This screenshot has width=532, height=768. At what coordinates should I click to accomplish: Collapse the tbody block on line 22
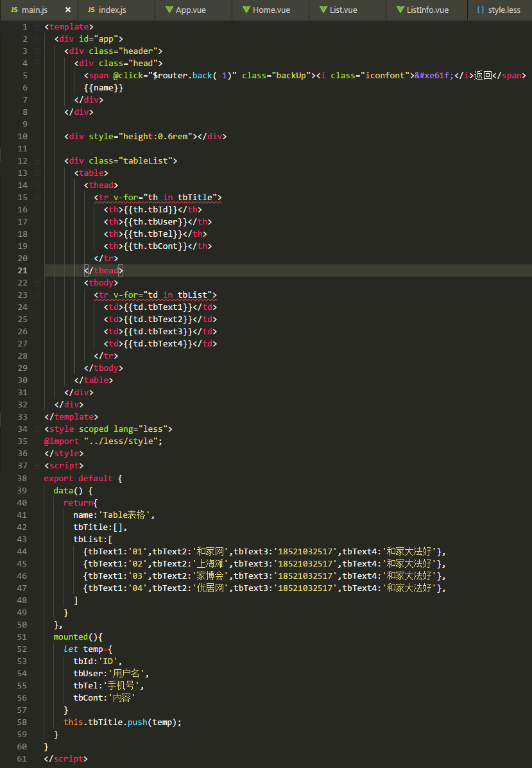[37, 282]
